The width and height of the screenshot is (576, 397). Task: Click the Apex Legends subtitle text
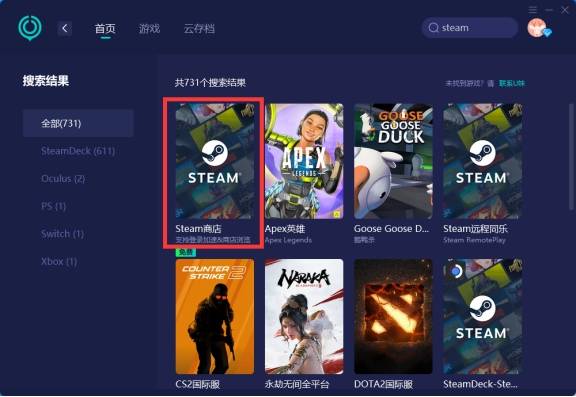point(288,240)
